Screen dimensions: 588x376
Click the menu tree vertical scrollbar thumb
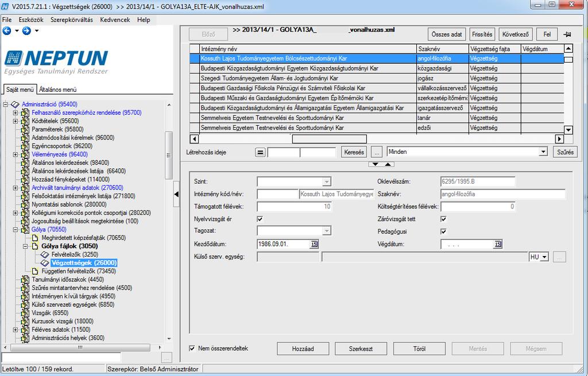click(x=169, y=156)
